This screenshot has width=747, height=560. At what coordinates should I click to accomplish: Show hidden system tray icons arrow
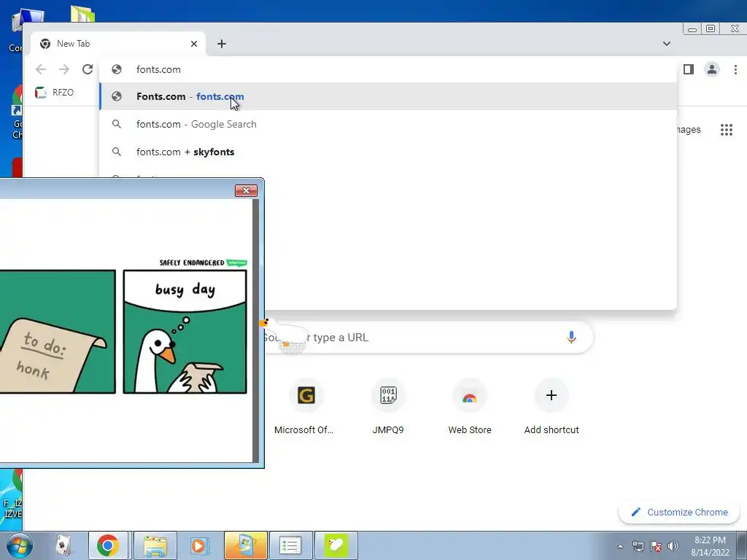(x=620, y=546)
